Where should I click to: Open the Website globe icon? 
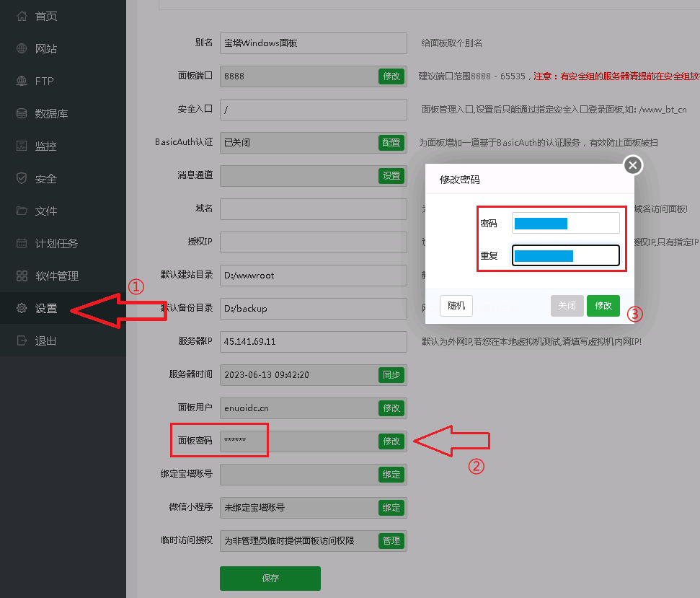tap(22, 48)
